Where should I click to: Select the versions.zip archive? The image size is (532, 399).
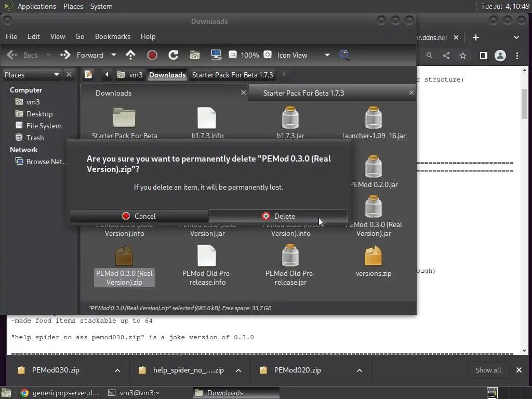click(374, 262)
